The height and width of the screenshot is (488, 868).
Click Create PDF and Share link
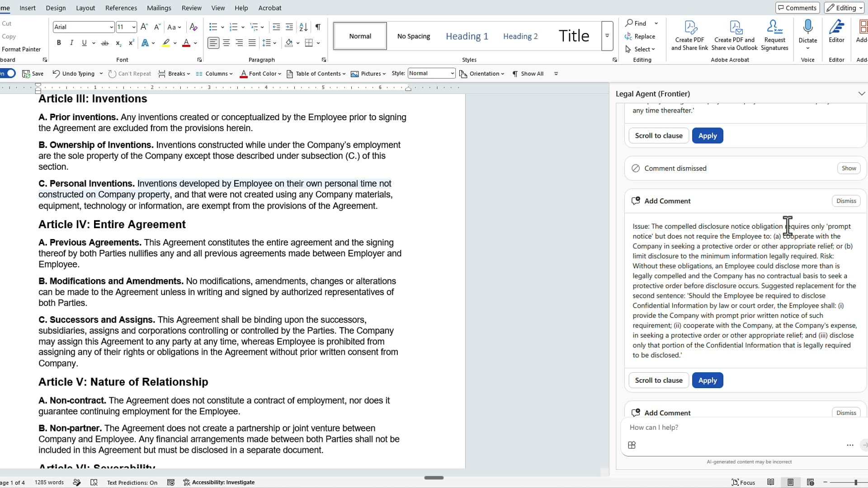pyautogui.click(x=689, y=35)
